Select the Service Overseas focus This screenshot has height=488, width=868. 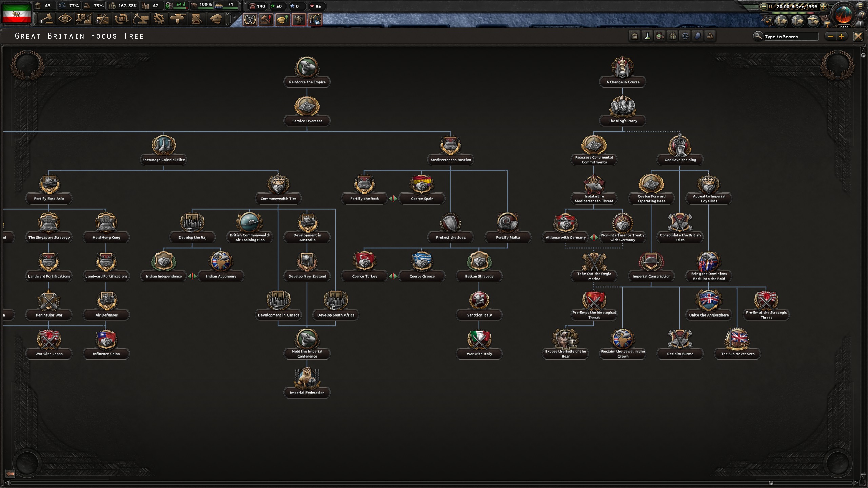[x=307, y=111]
